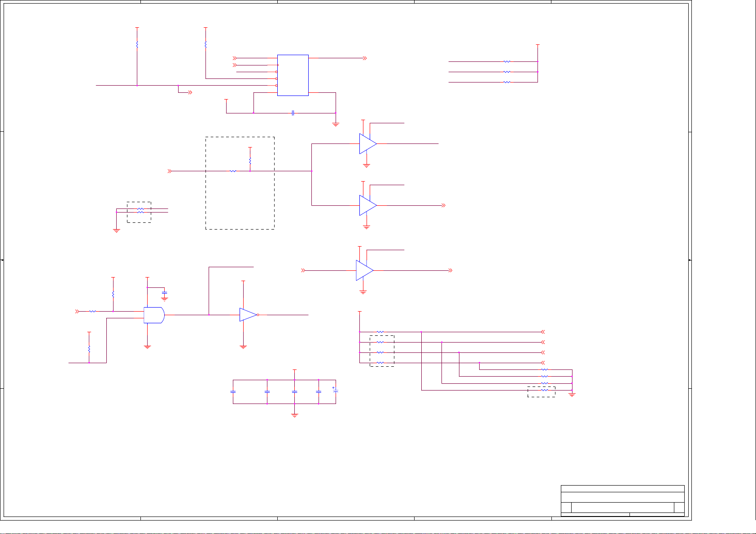Click the ground symbol below the small dashed resistor pair
Image resolution: width=756 pixels, height=534 pixels.
[117, 230]
